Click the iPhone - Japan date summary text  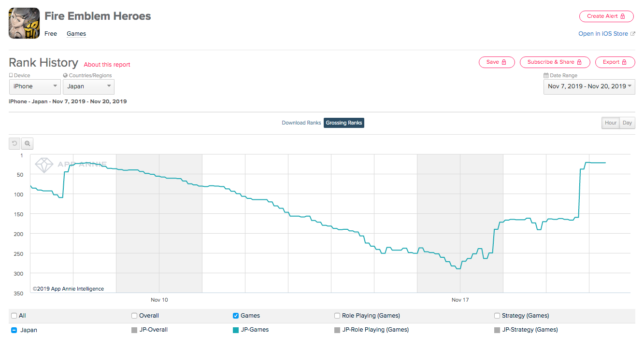click(x=68, y=102)
